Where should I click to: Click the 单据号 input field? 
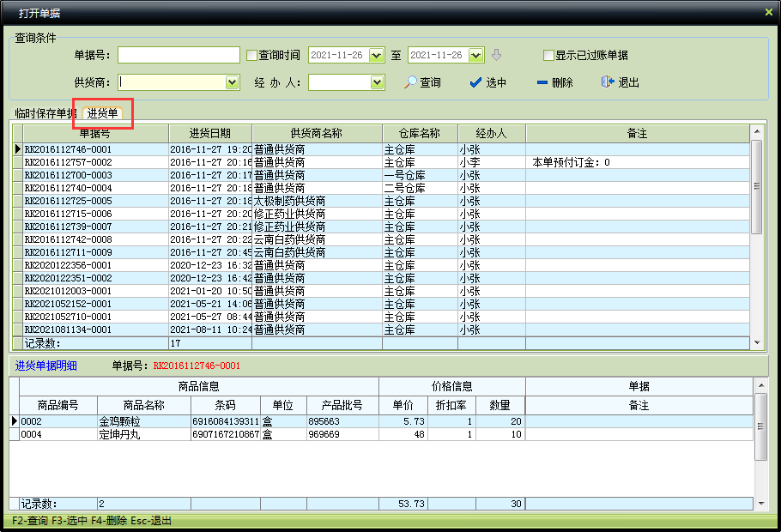click(x=179, y=55)
